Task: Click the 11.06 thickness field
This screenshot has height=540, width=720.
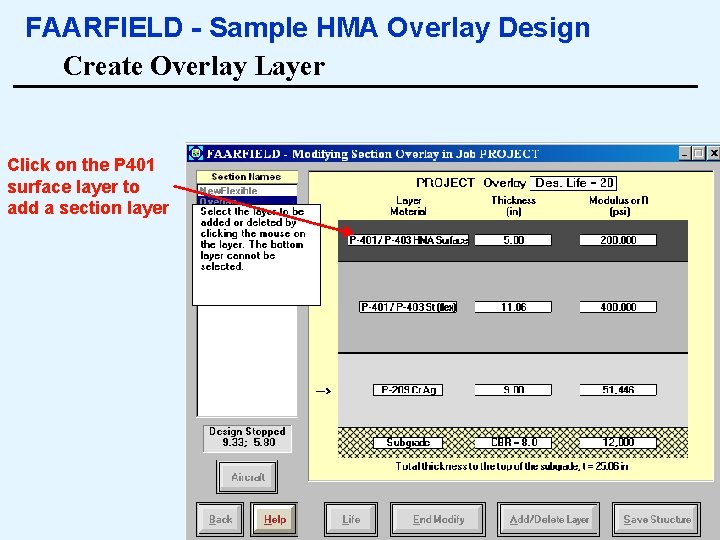Action: 513,307
